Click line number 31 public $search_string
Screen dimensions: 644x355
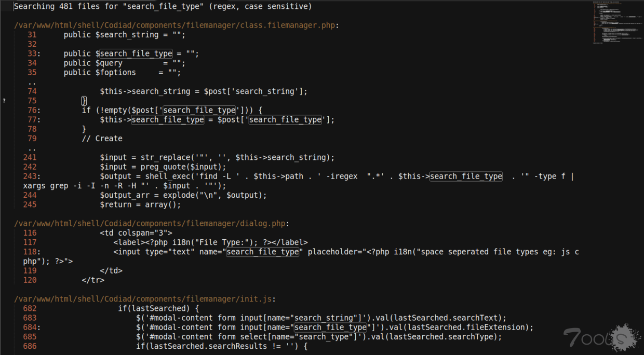(32, 35)
